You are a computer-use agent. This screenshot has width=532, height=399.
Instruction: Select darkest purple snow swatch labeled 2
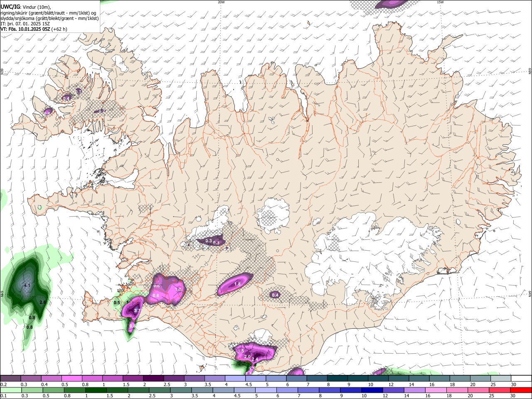[x=153, y=378]
